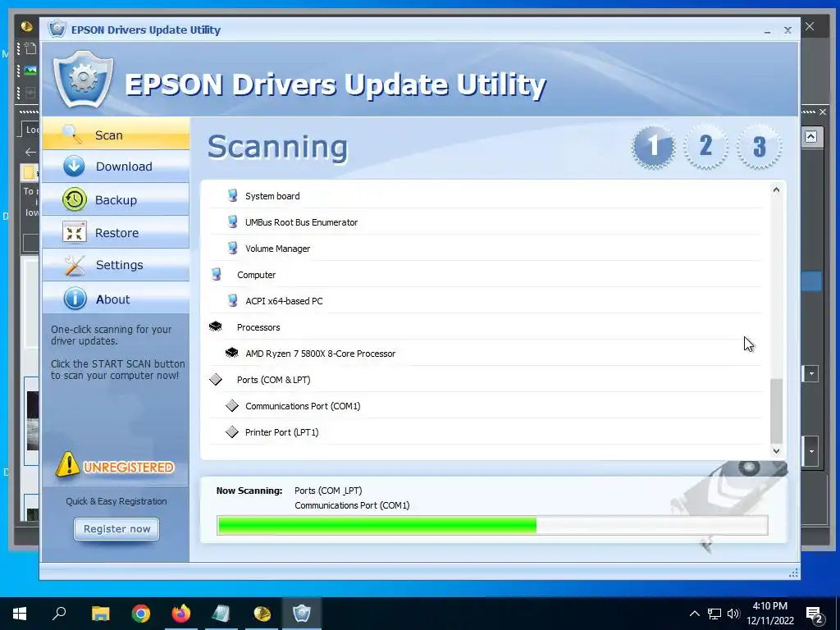The image size is (840, 630).
Task: Select AMD Ryzen 7 5800X processor row
Action: tap(485, 353)
